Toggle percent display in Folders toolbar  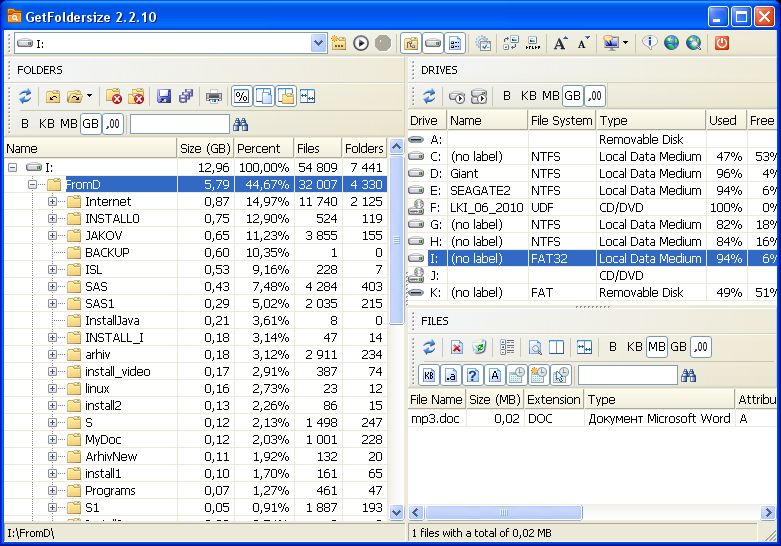pos(241,97)
